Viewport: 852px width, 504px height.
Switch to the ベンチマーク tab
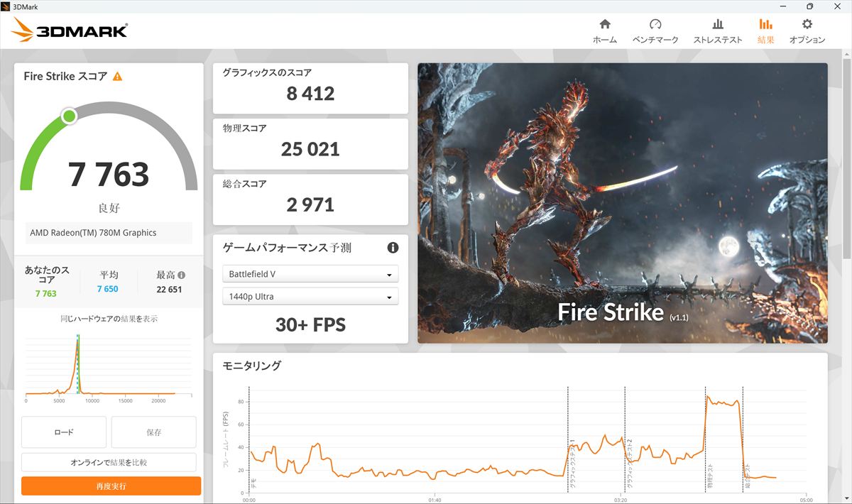tap(655, 31)
